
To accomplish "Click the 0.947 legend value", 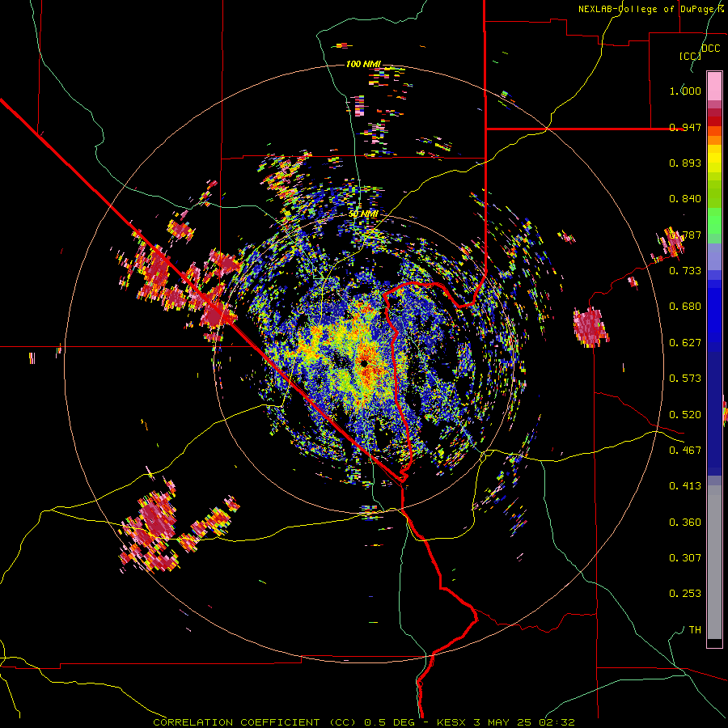I will (x=685, y=127).
